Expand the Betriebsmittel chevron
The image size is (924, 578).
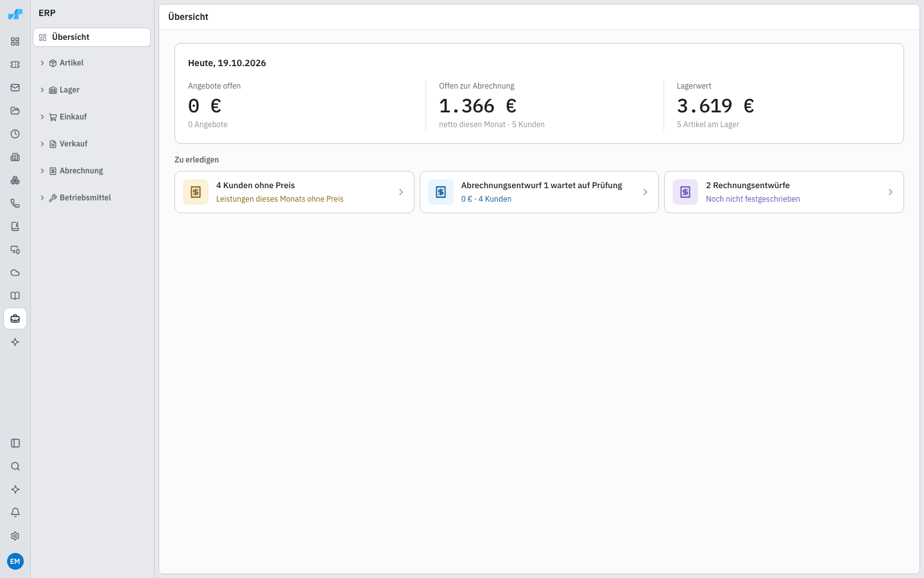pyautogui.click(x=42, y=198)
